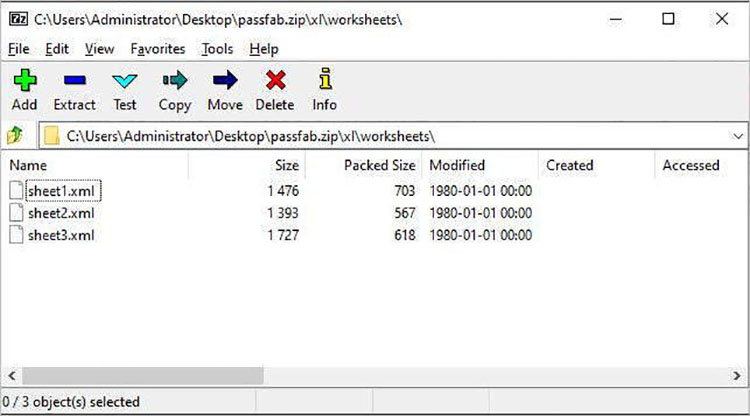Click packed size value 618

coord(405,235)
